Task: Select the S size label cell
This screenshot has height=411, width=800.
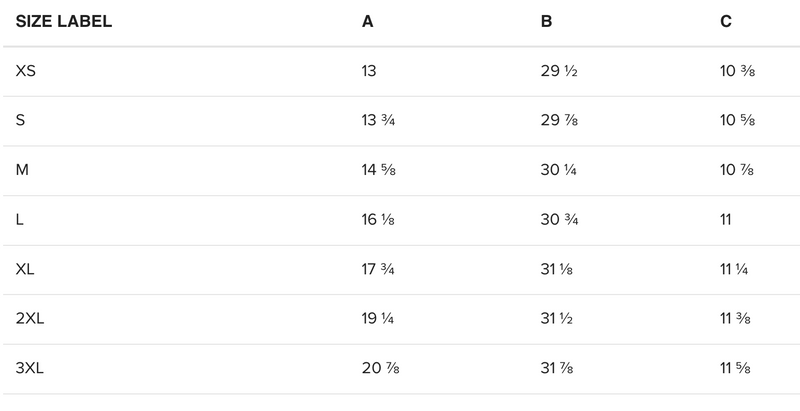Action: [21, 121]
